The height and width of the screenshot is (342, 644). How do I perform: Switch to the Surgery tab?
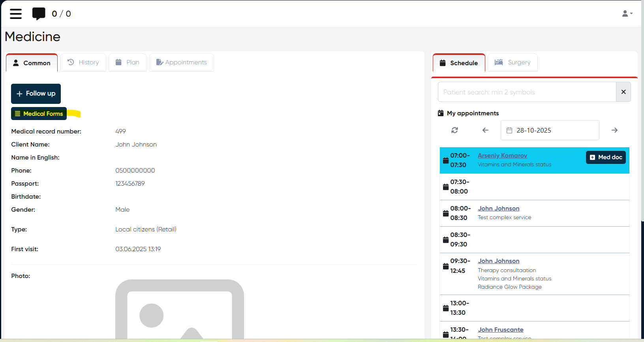[x=513, y=62]
